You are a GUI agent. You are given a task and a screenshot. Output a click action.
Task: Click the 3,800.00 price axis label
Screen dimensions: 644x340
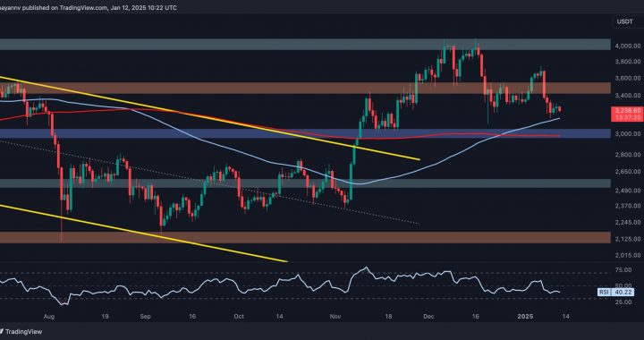(629, 62)
